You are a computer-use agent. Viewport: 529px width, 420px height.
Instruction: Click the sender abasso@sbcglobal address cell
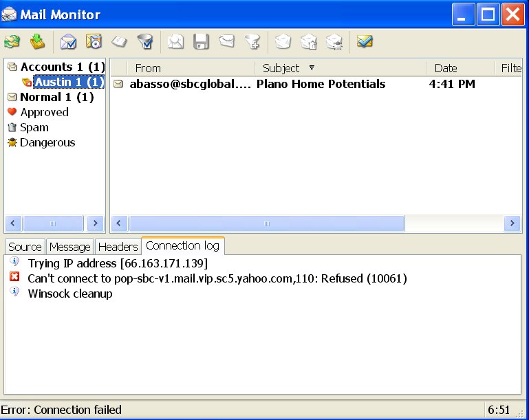coord(191,84)
